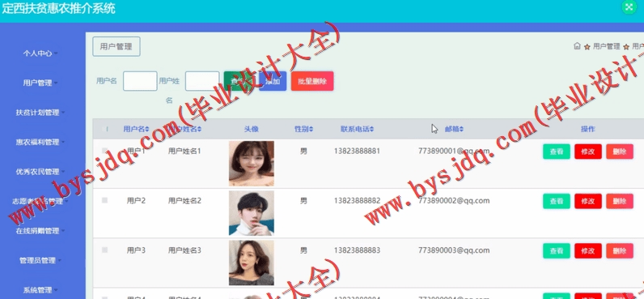Click 查看 for 用户3 row
The height and width of the screenshot is (299, 644).
coord(557,251)
